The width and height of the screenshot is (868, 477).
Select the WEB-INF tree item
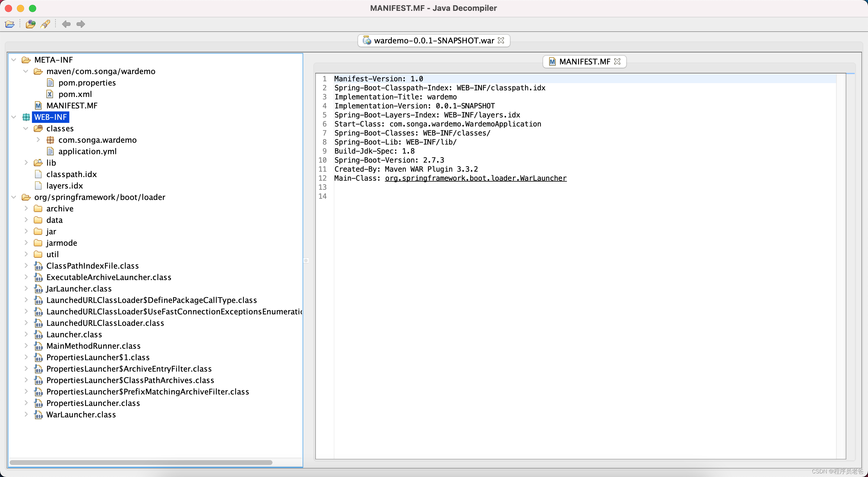pos(51,117)
